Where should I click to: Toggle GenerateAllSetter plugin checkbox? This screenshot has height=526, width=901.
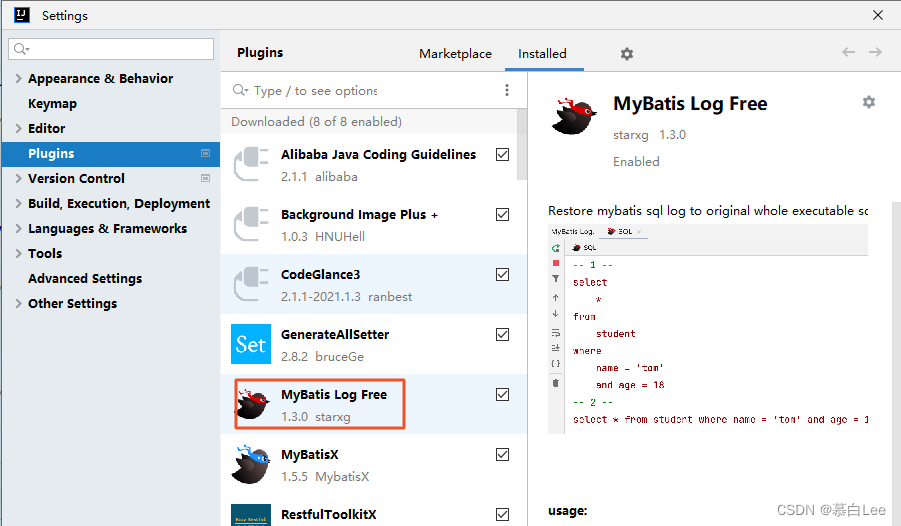tap(502, 335)
